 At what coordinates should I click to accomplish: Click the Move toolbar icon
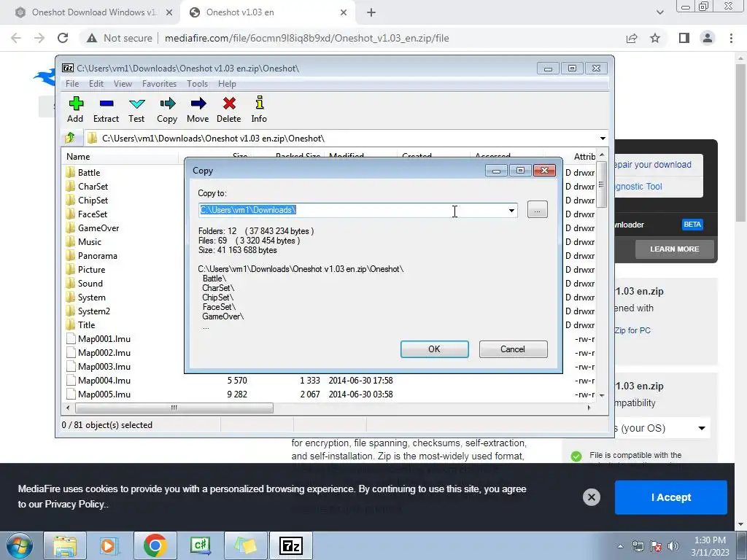[198, 109]
